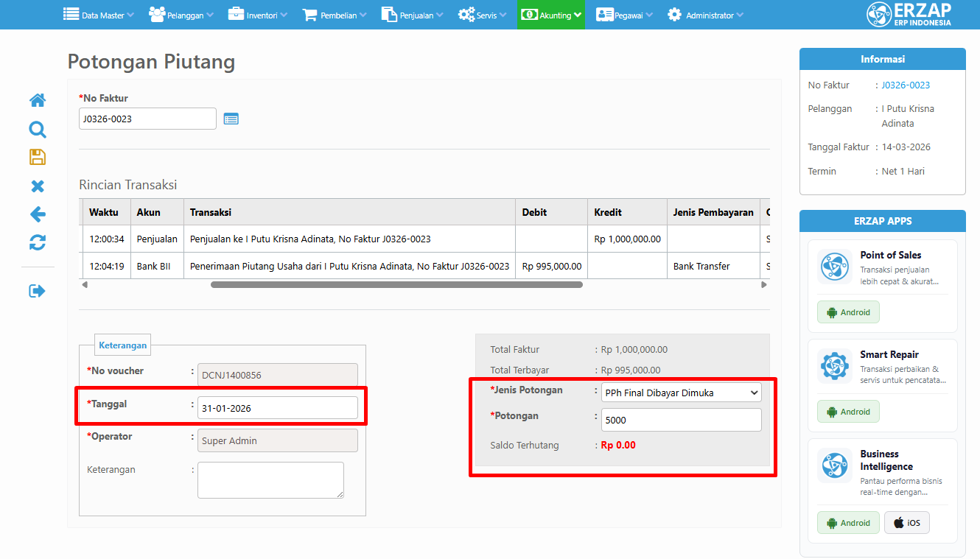Open the Penjualan menu

point(412,15)
